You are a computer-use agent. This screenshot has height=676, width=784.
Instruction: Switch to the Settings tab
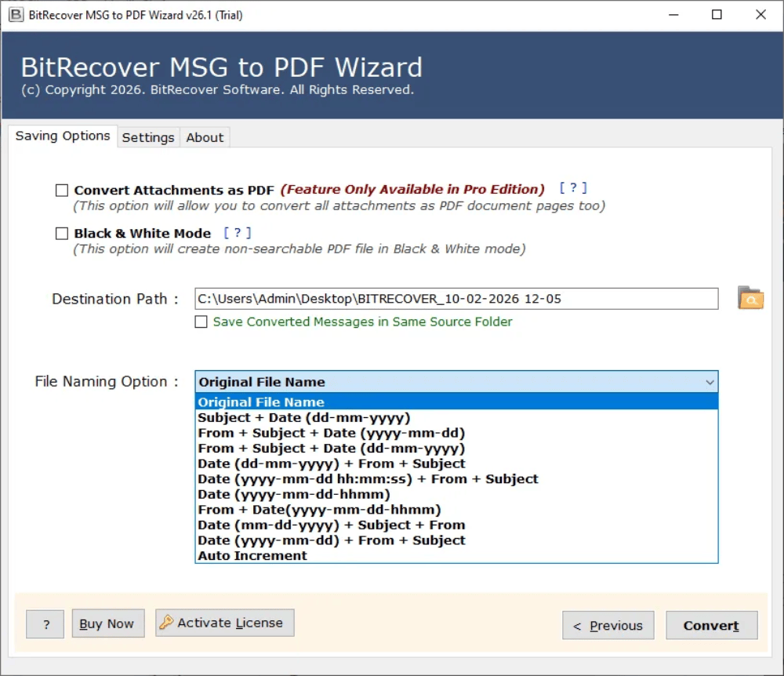click(x=148, y=137)
